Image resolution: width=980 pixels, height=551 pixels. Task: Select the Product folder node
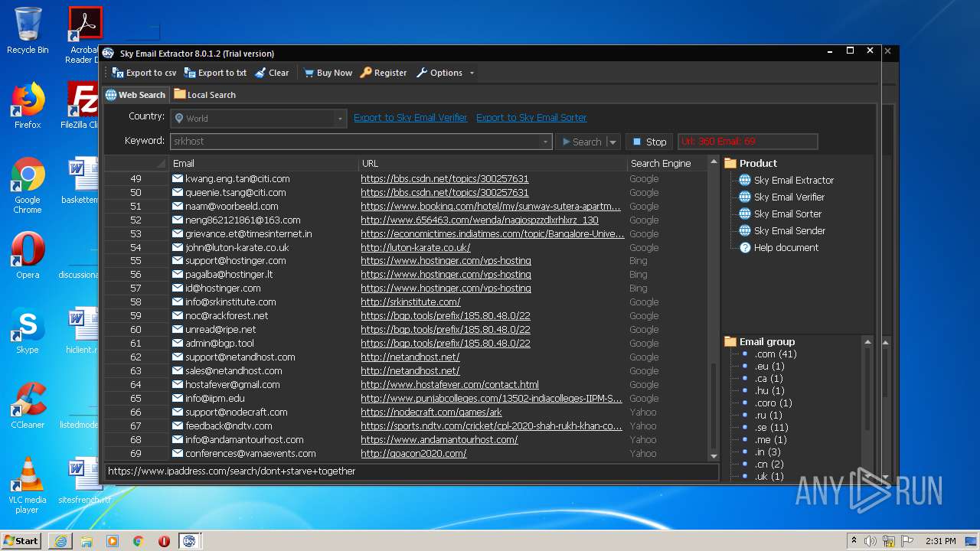click(x=750, y=163)
